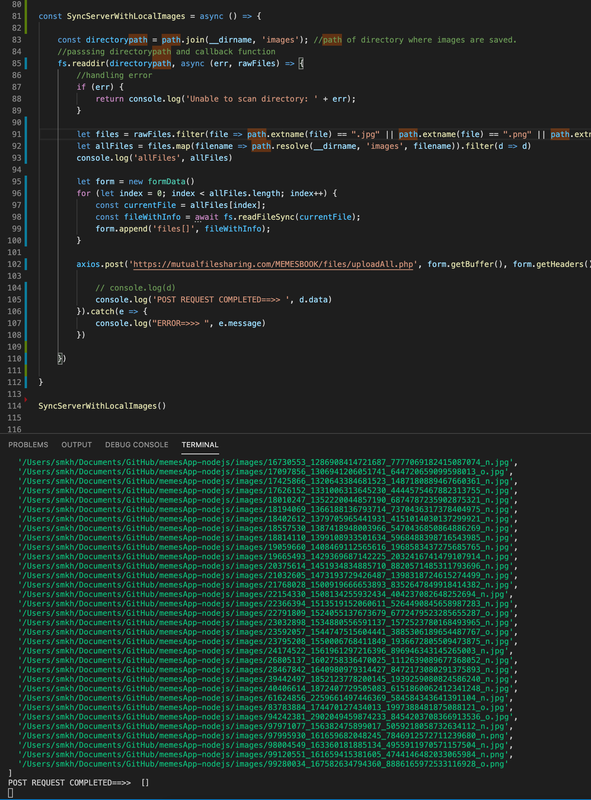Activate the TERMINAL tab
The image size is (591, 800).
(x=200, y=445)
